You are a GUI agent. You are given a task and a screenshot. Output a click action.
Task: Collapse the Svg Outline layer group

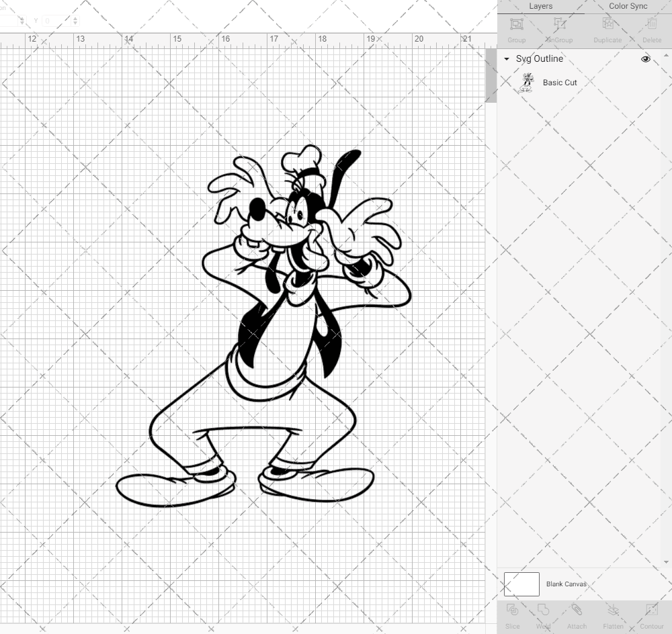[x=506, y=59]
